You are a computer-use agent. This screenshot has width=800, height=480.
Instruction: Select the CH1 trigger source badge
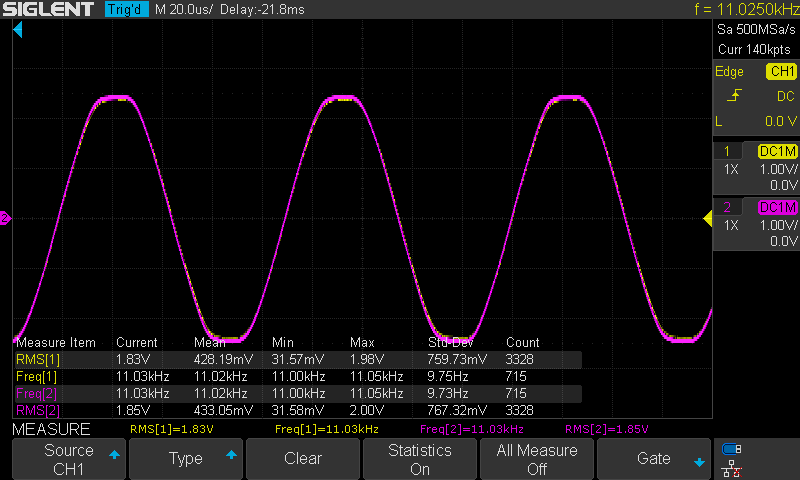pyautogui.click(x=782, y=71)
